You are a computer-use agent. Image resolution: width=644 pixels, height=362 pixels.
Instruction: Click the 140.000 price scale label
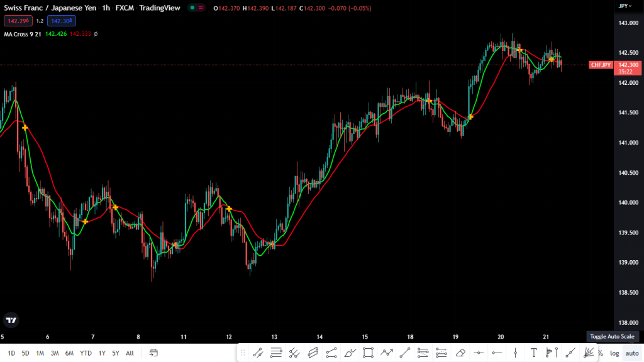(628, 203)
